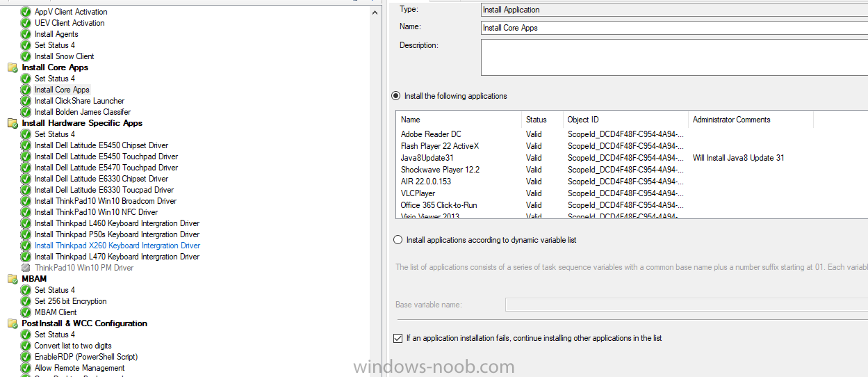
Task: Click the Name text field
Action: tap(674, 28)
